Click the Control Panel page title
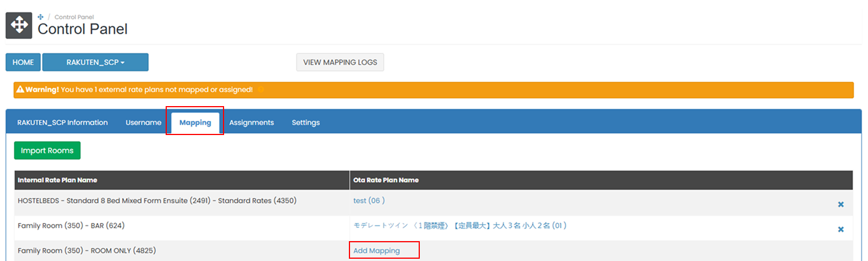 tap(83, 29)
